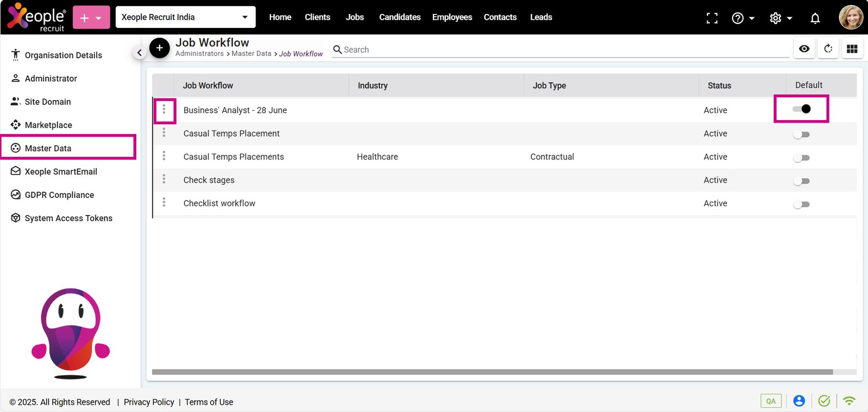Click the Xeople Recruit logo

tap(37, 17)
